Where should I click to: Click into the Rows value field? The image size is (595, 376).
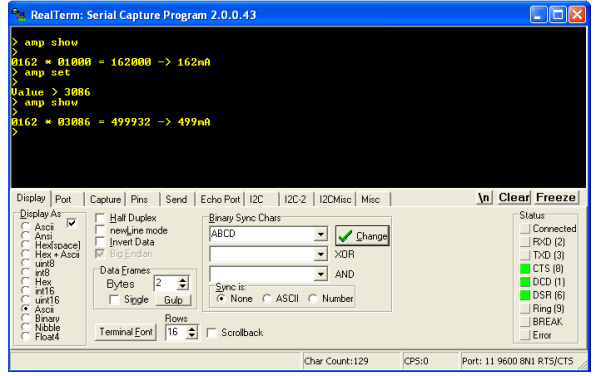(176, 332)
